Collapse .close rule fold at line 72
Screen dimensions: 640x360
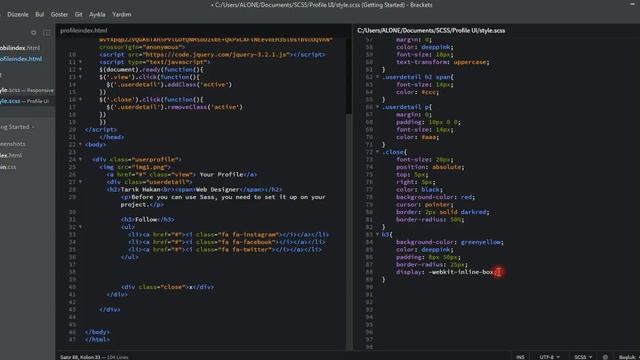pyautogui.click(x=378, y=152)
